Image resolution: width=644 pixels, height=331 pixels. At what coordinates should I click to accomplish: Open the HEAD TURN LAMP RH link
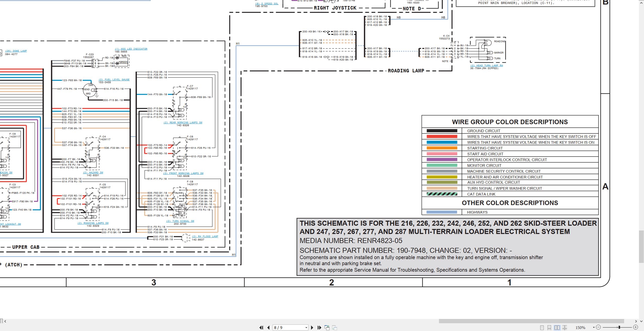click(487, 66)
